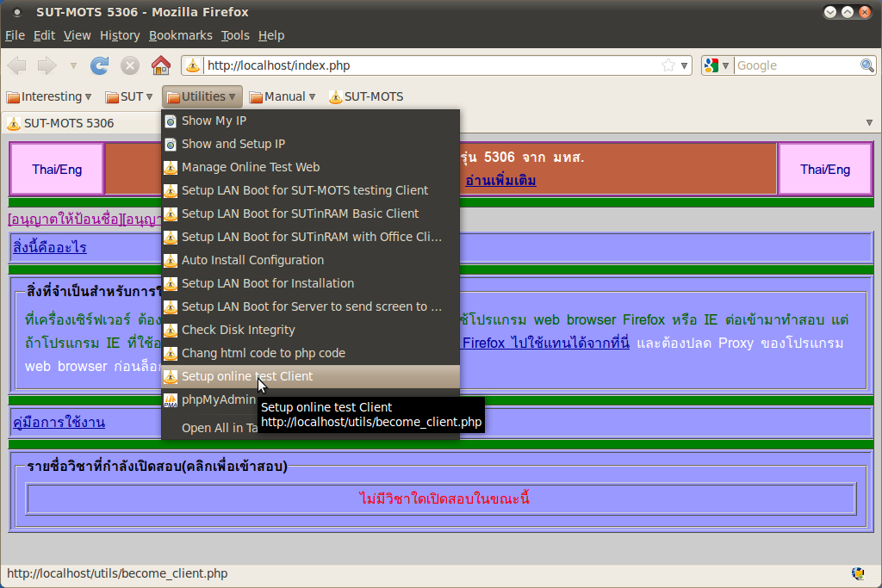The height and width of the screenshot is (588, 882).
Task: Follow the อ่านเพิ่มเติม link
Action: (500, 181)
